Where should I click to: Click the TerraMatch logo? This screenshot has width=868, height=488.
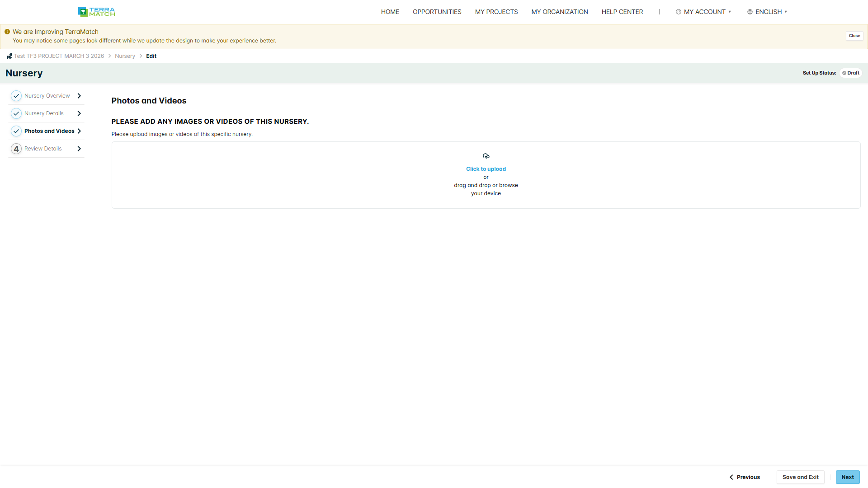tap(96, 12)
